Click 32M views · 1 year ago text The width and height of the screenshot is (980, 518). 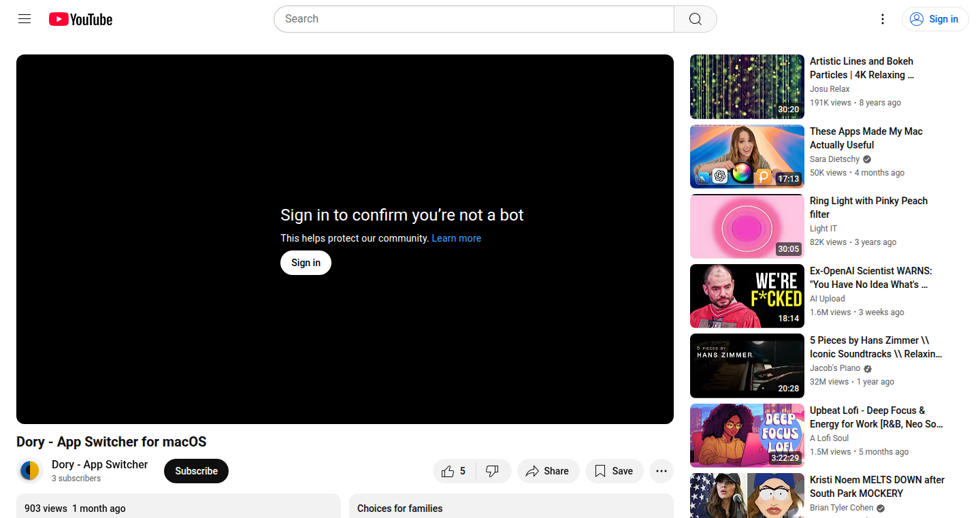click(x=852, y=382)
